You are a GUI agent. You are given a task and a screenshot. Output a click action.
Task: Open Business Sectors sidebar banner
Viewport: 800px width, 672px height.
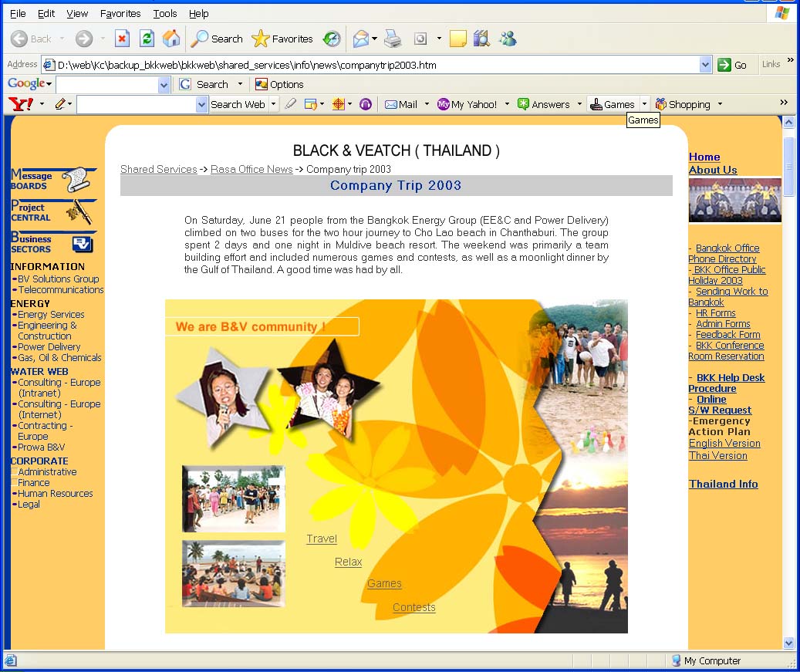53,243
